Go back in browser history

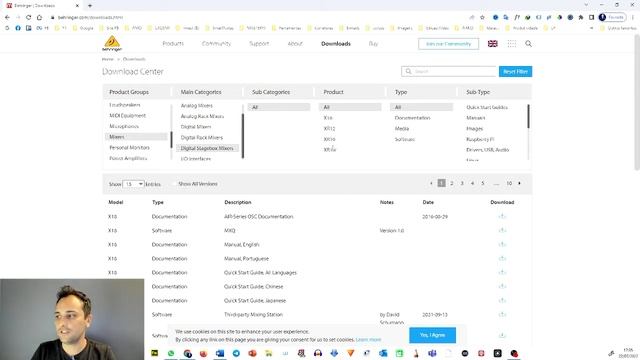click(7, 17)
